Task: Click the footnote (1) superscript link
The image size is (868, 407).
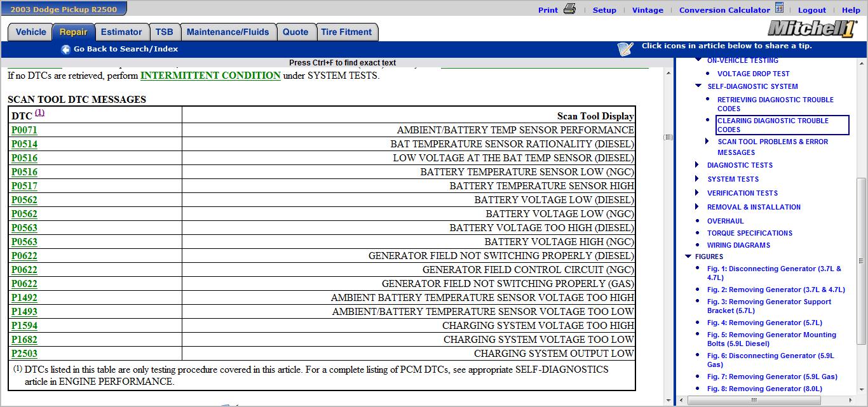Action: coord(40,112)
